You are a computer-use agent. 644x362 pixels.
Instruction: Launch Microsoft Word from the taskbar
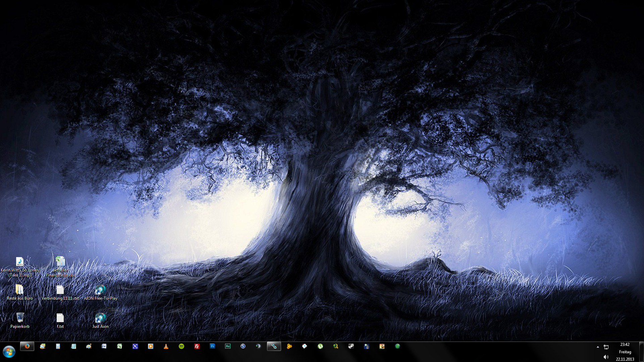click(104, 346)
